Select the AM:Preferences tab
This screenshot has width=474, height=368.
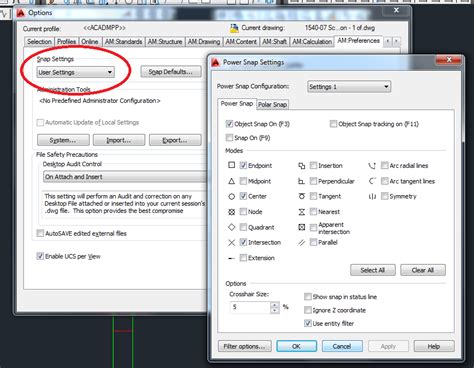point(358,41)
